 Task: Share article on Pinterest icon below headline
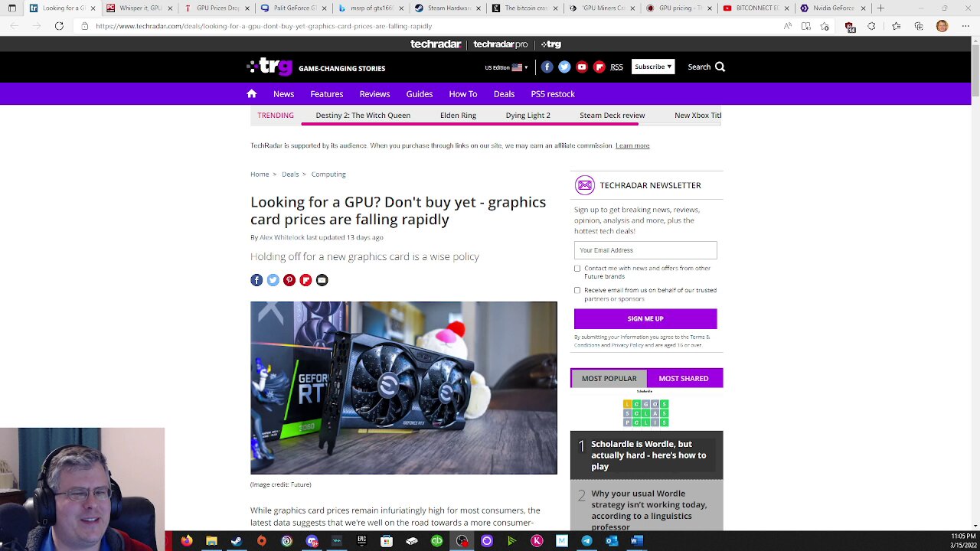(289, 280)
